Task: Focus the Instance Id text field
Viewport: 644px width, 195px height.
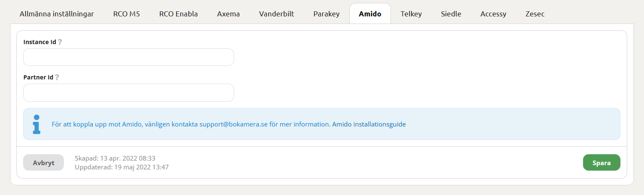Action: [128, 57]
